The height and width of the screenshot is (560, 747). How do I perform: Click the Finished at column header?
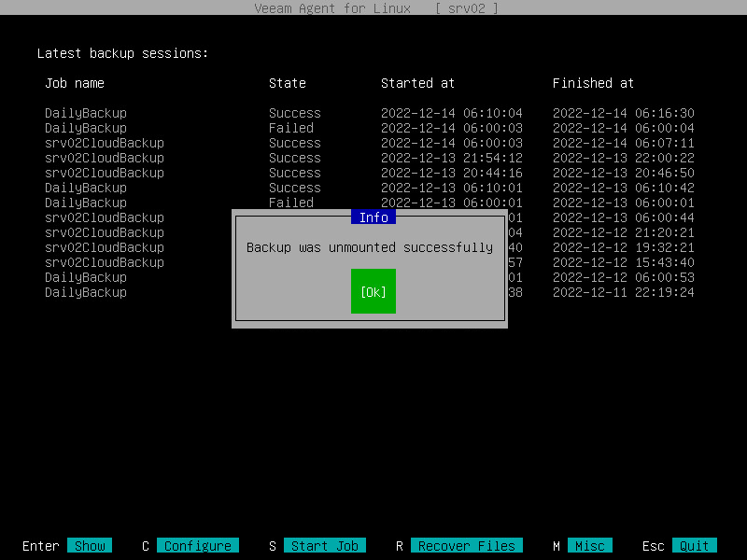[x=593, y=83]
